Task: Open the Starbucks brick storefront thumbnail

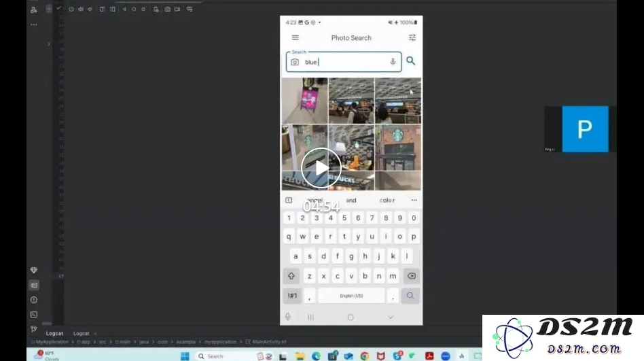Action: [x=398, y=148]
